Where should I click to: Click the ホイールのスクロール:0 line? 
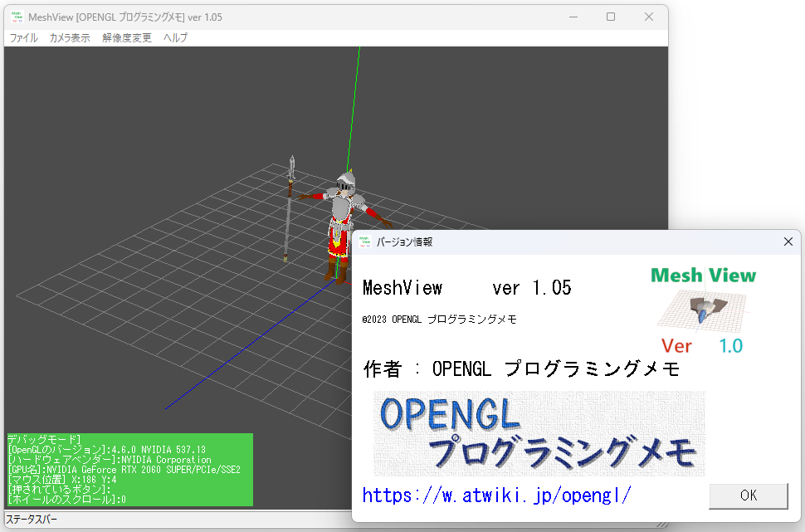click(x=66, y=499)
